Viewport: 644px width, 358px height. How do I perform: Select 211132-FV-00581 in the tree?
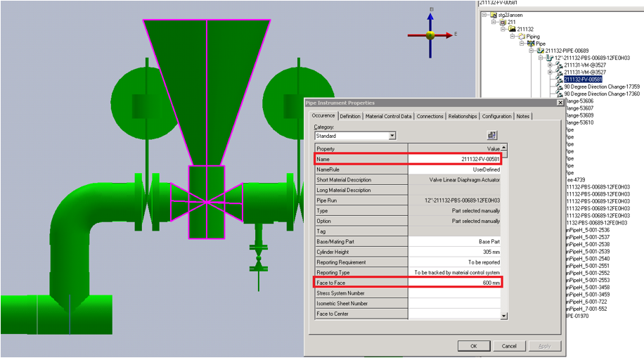(582, 79)
